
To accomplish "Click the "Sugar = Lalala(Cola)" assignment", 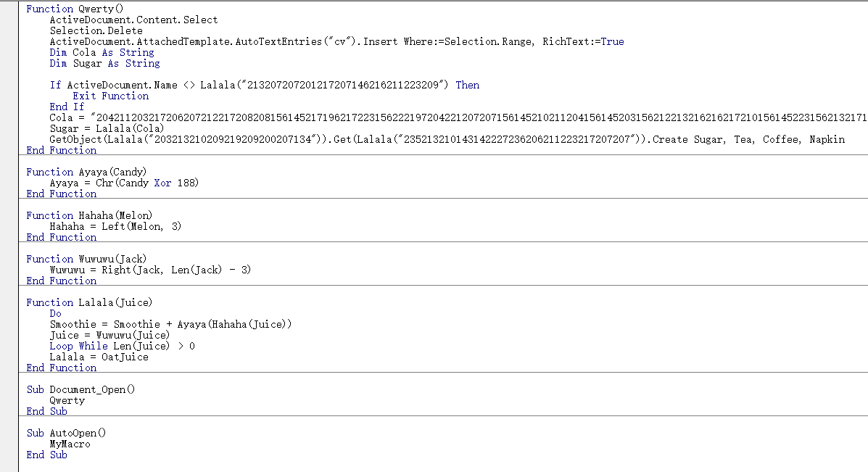I will pos(107,128).
